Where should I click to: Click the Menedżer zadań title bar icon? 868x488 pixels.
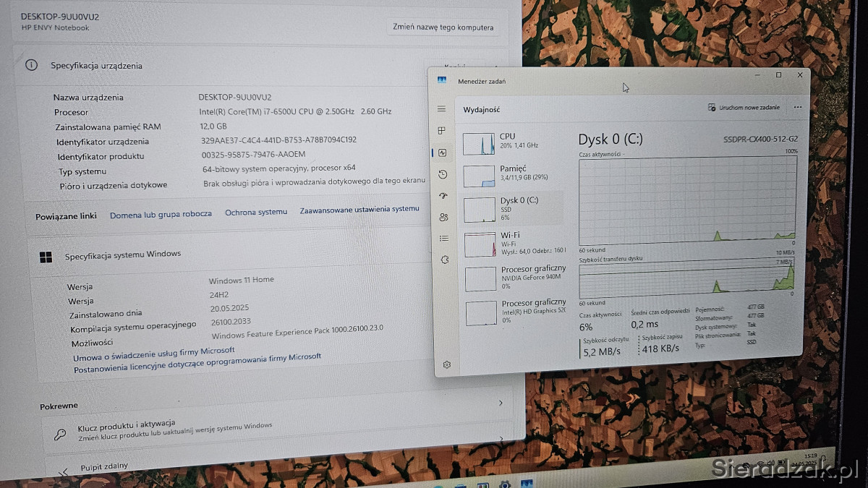pyautogui.click(x=441, y=80)
